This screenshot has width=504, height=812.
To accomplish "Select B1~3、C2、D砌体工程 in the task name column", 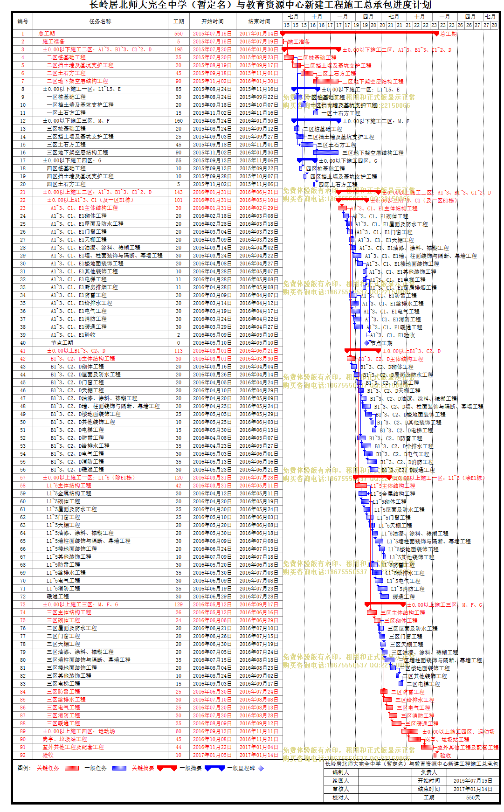I will click(77, 367).
